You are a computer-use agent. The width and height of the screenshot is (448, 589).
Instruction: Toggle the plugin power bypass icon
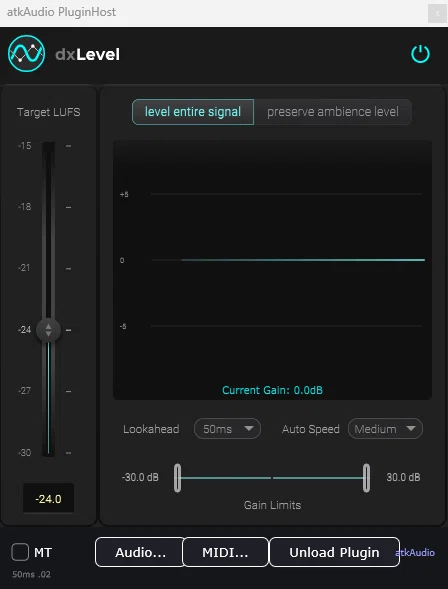(420, 54)
